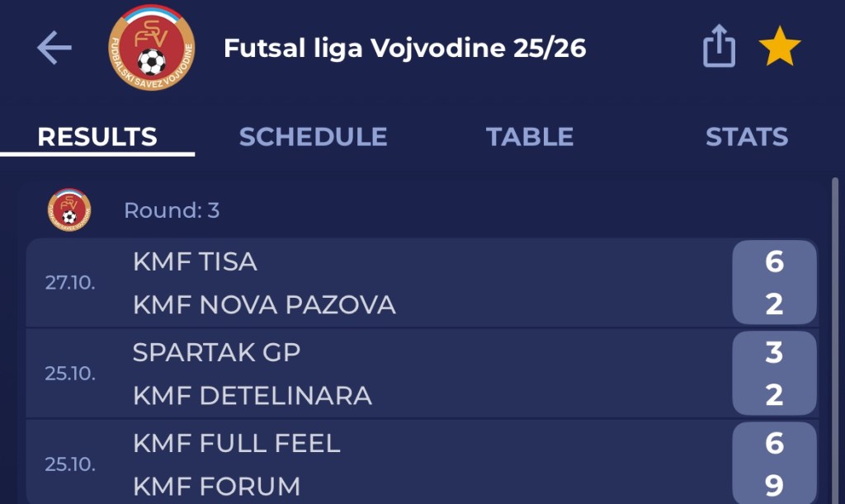The width and height of the screenshot is (845, 504).
Task: Select the Results tab
Action: pos(97,137)
